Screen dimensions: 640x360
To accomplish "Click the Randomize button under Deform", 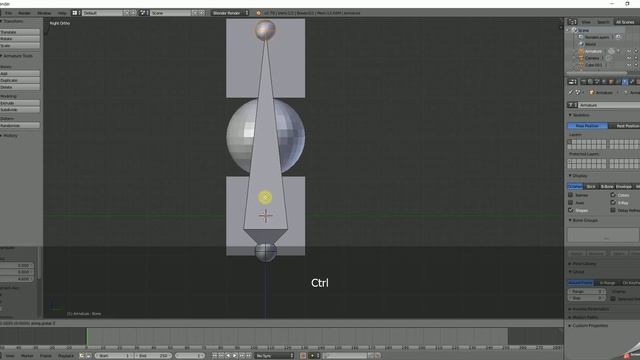I will pyautogui.click(x=20, y=125).
